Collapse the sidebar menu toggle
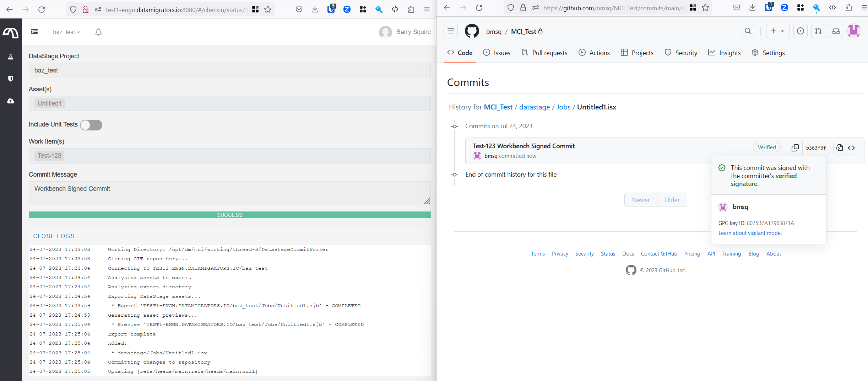Viewport: 868px width, 381px height. (x=34, y=32)
